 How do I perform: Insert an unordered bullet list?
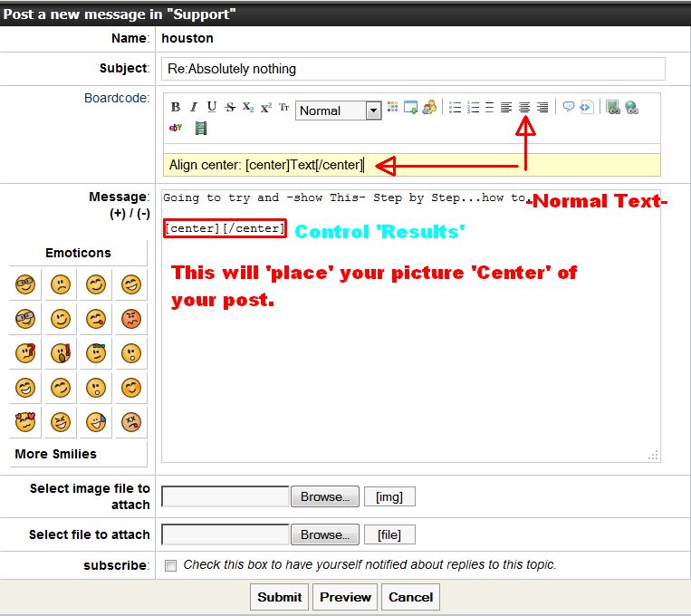pyautogui.click(x=455, y=107)
